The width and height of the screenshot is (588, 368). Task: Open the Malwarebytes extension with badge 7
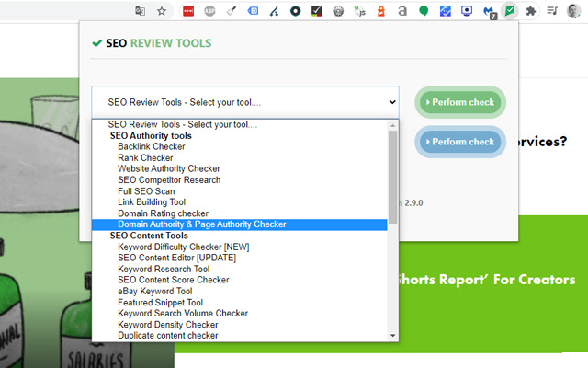coord(489,12)
